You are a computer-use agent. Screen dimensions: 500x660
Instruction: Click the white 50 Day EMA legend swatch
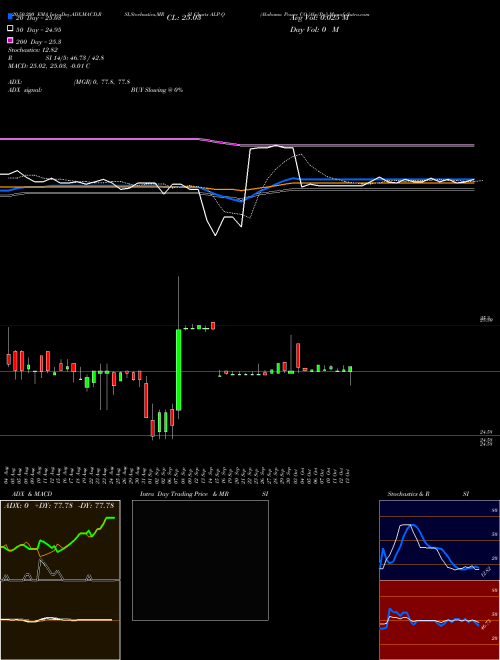pos(10,28)
